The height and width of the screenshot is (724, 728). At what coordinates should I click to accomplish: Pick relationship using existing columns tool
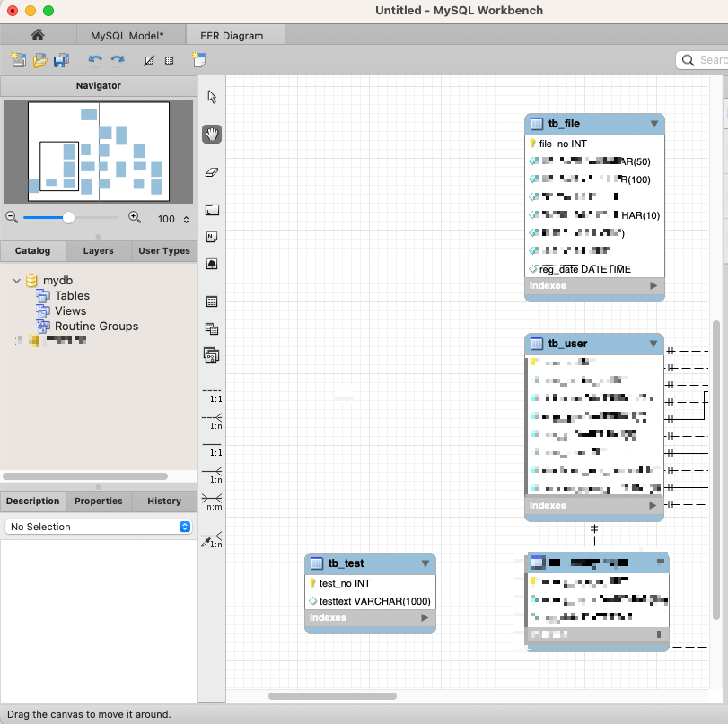(213, 540)
